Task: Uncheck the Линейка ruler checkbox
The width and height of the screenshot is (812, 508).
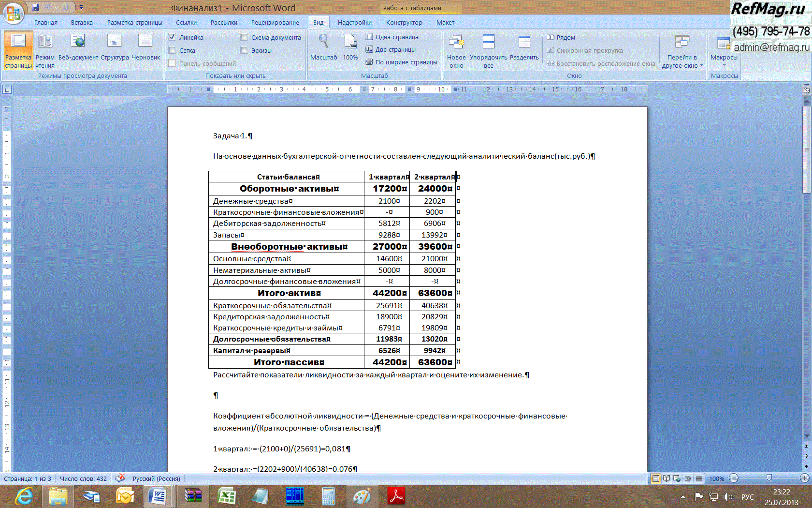Action: [173, 37]
